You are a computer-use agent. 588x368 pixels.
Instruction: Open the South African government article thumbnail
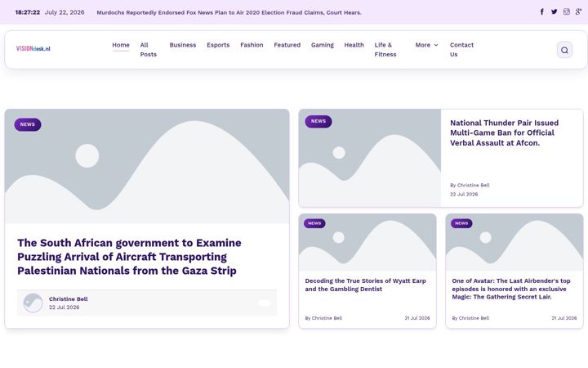click(147, 166)
